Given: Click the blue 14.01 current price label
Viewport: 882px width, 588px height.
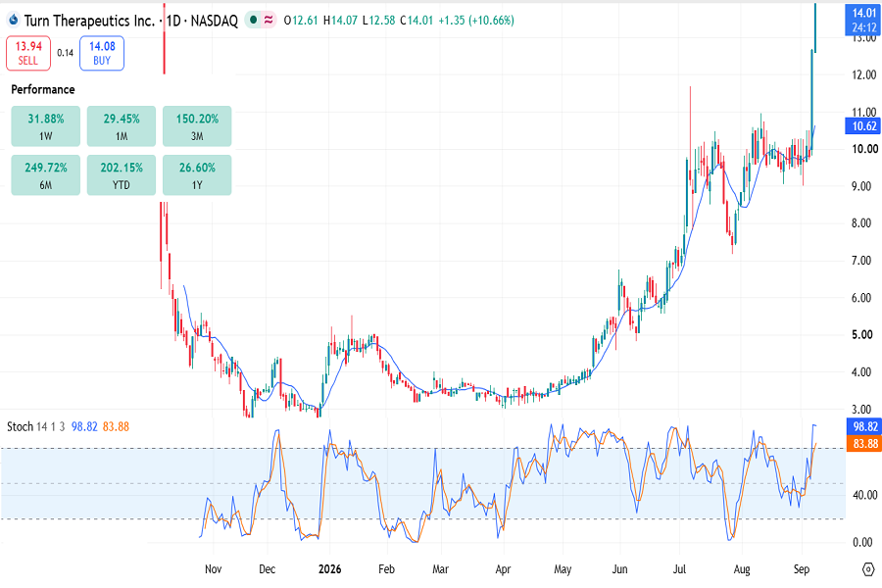Looking at the screenshot, I should point(863,20).
